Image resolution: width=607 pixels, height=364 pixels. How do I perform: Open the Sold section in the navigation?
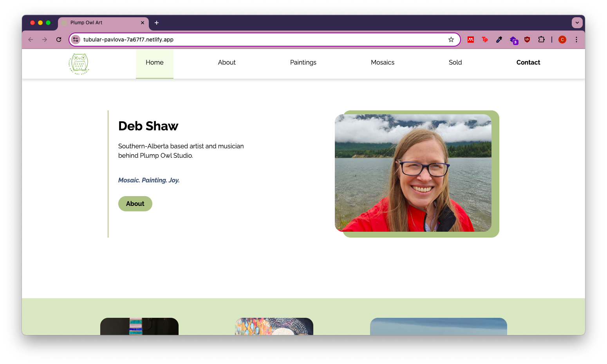coord(455,63)
